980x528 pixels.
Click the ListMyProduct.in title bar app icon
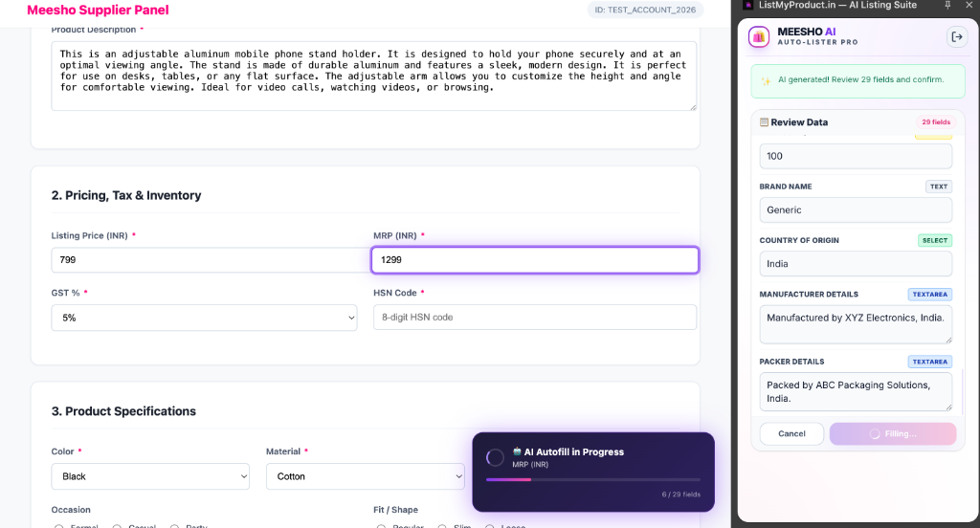click(x=748, y=5)
